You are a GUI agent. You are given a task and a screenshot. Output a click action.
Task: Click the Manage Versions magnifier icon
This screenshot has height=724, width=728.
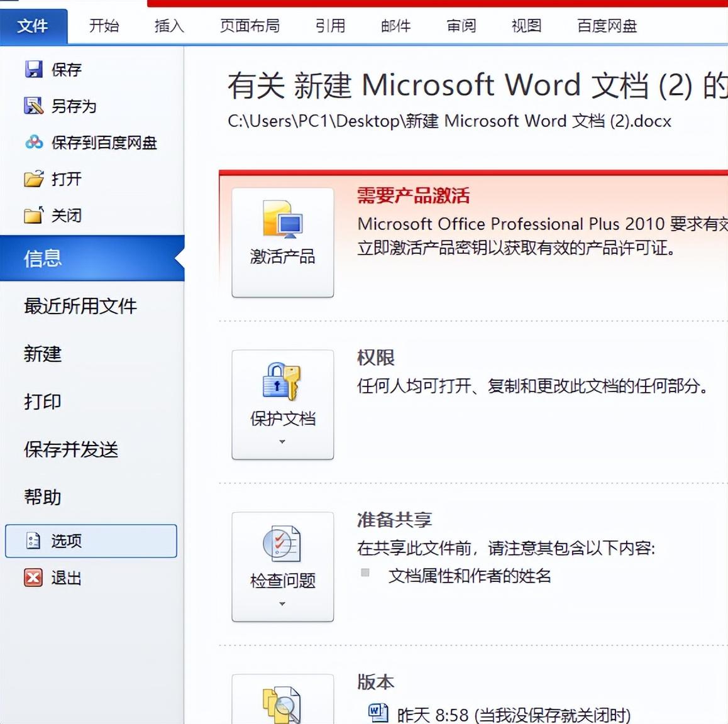tap(282, 705)
